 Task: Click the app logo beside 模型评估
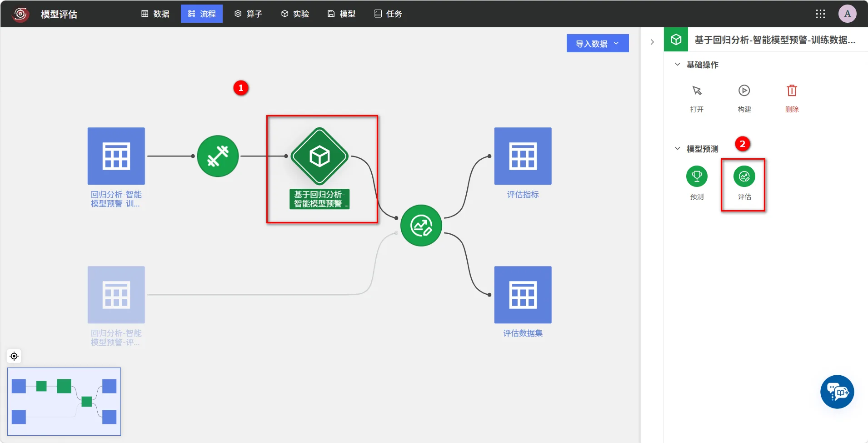(20, 14)
